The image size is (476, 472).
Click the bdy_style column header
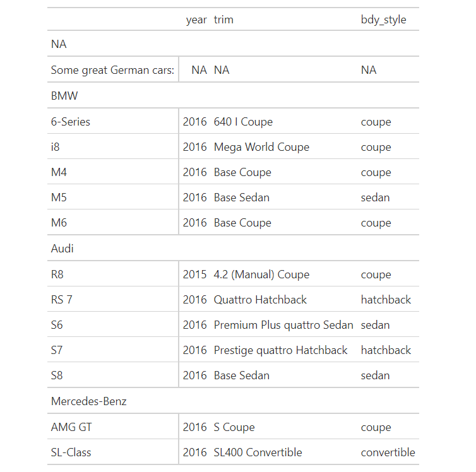383,20
